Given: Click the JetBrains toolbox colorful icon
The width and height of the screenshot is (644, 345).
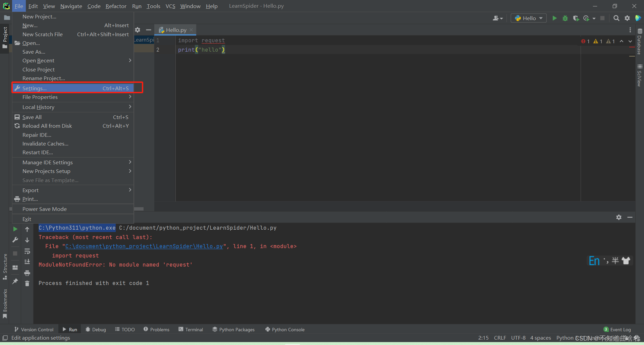Looking at the screenshot, I should tap(638, 18).
